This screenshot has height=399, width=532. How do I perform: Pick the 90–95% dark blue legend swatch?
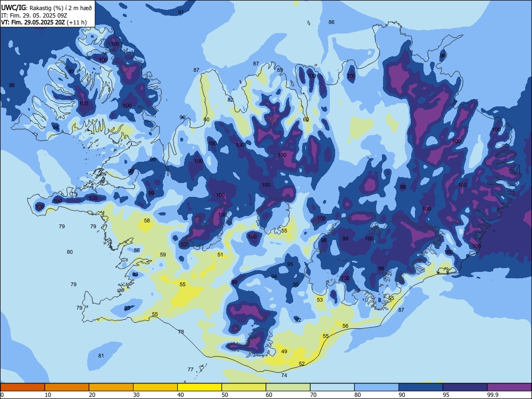421,387
